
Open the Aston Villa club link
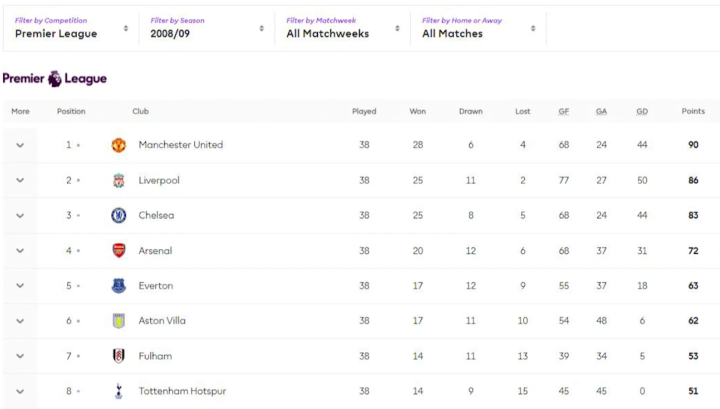(x=162, y=321)
